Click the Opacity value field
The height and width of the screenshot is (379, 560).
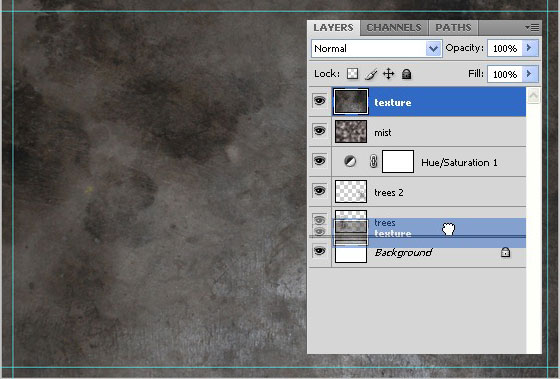(x=505, y=49)
